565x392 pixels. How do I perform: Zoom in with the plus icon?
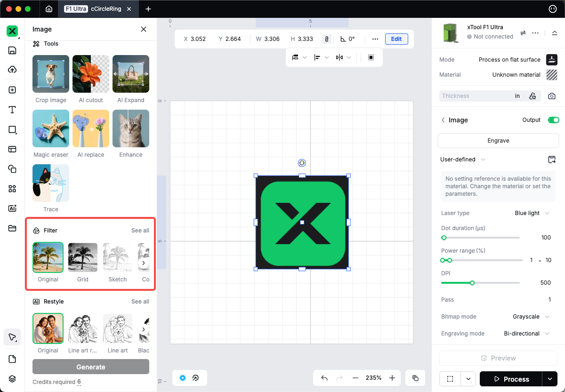(392, 378)
